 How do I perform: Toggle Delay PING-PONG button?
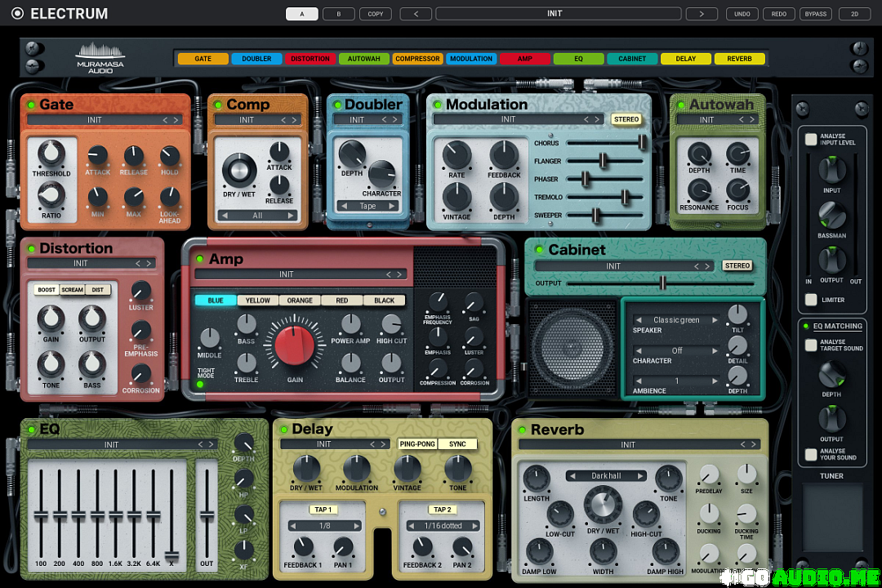click(416, 444)
